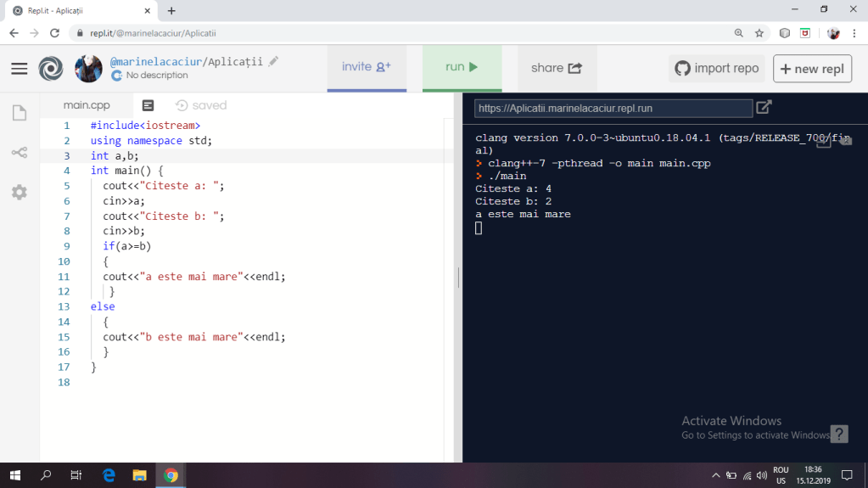Click the code formatter icon beside main.cpp

tap(148, 105)
